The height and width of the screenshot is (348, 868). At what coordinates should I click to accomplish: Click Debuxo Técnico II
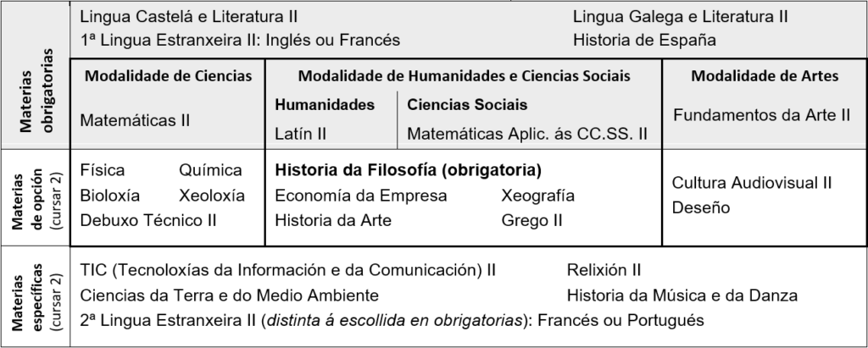pos(148,221)
